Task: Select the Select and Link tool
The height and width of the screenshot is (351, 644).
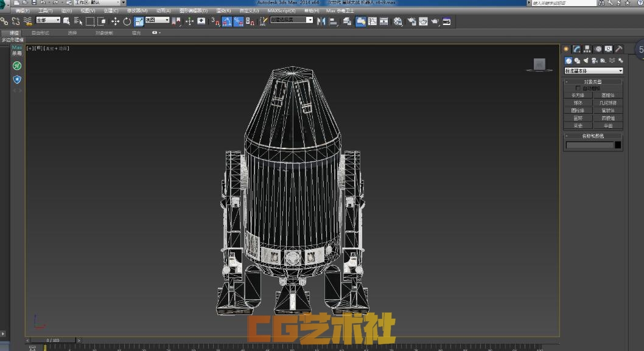Action: click(x=4, y=21)
